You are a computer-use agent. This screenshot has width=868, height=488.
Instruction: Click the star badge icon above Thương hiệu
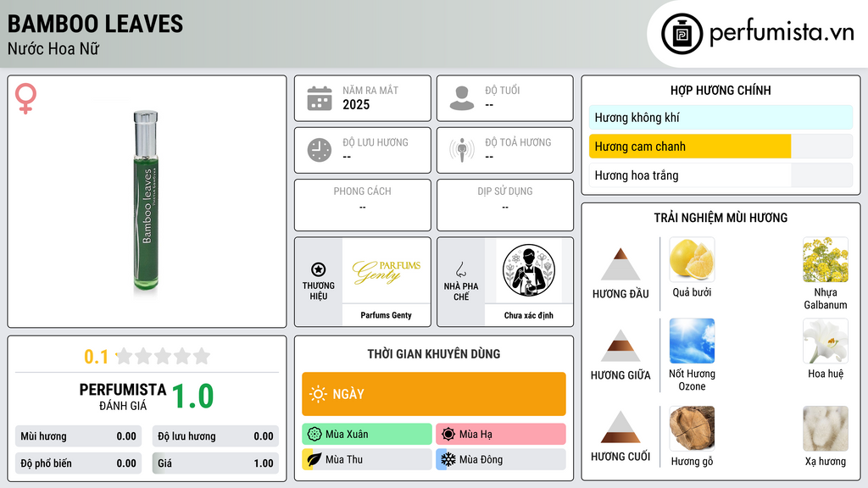[319, 269]
